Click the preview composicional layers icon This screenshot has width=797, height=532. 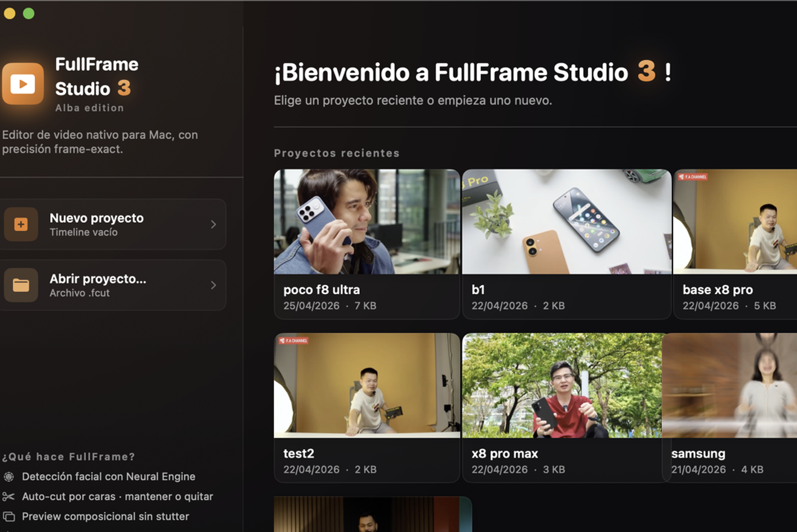8,516
